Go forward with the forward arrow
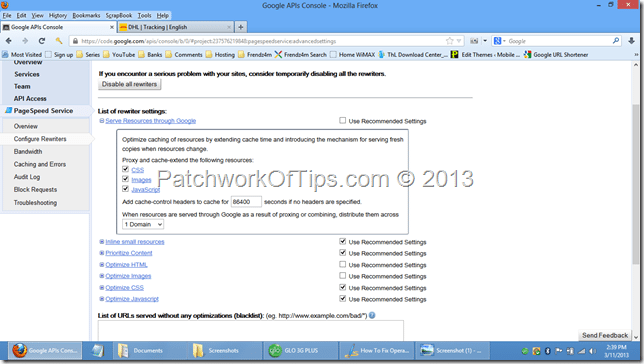The height and width of the screenshot is (364, 644). point(25,41)
